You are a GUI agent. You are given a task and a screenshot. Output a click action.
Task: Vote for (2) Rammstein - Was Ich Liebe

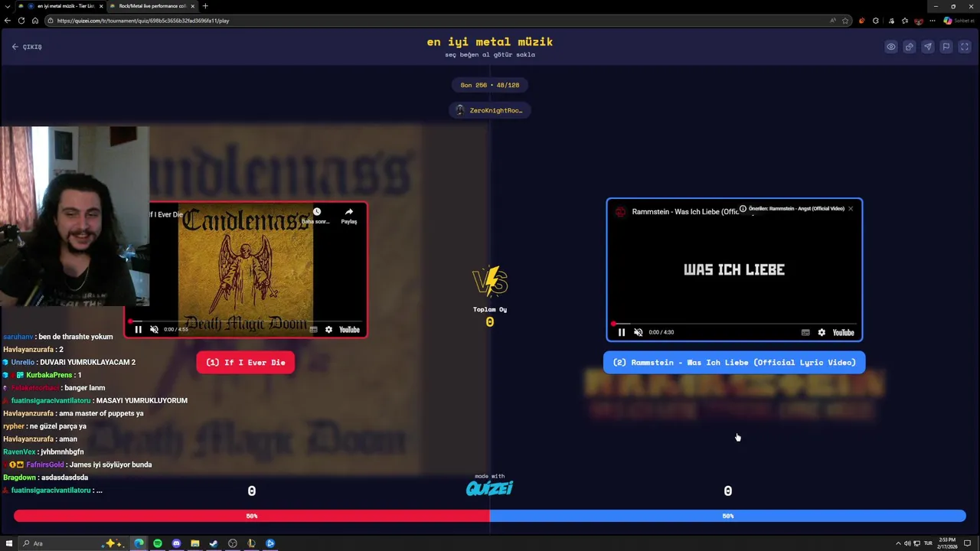coord(734,363)
